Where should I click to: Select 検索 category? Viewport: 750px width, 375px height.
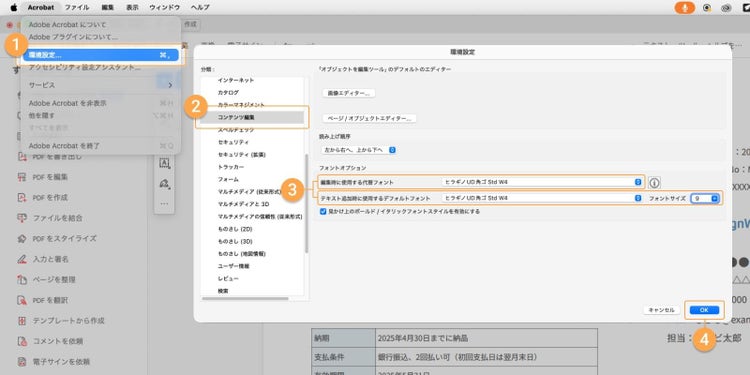pyautogui.click(x=223, y=291)
